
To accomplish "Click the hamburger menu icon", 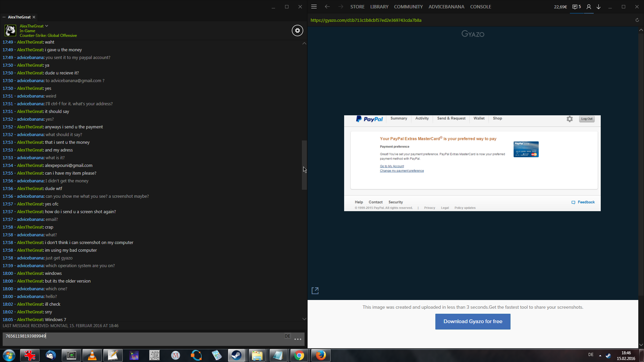I will [x=314, y=7].
